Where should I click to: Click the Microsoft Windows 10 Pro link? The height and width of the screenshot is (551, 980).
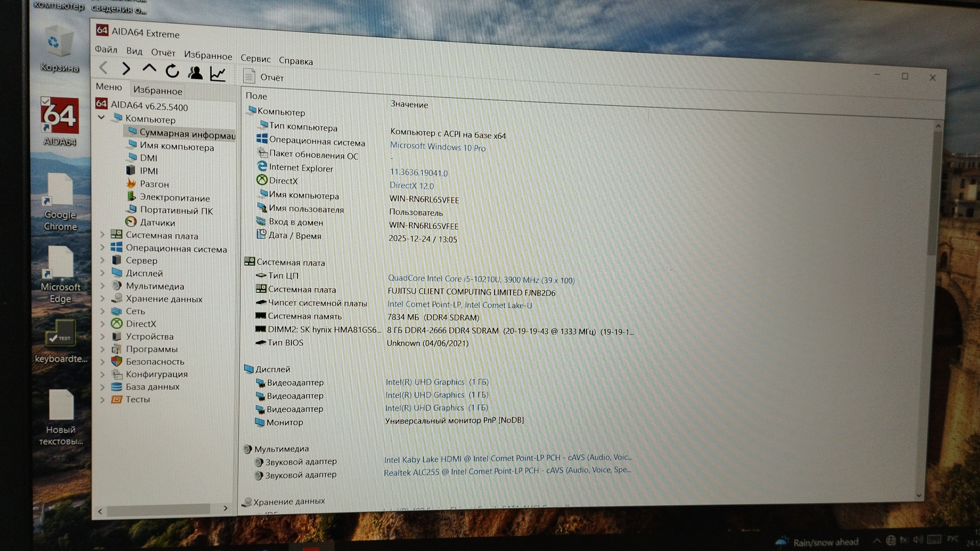click(x=437, y=147)
